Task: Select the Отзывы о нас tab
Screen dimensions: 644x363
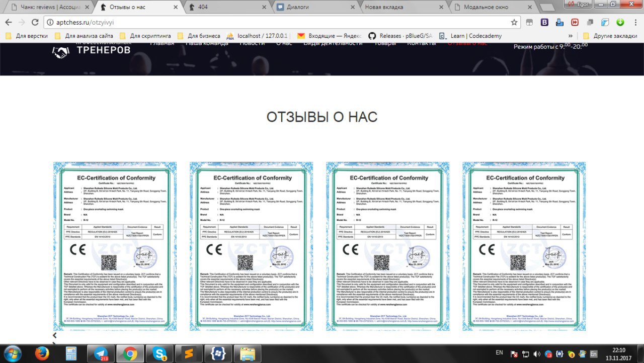Action: tap(138, 7)
